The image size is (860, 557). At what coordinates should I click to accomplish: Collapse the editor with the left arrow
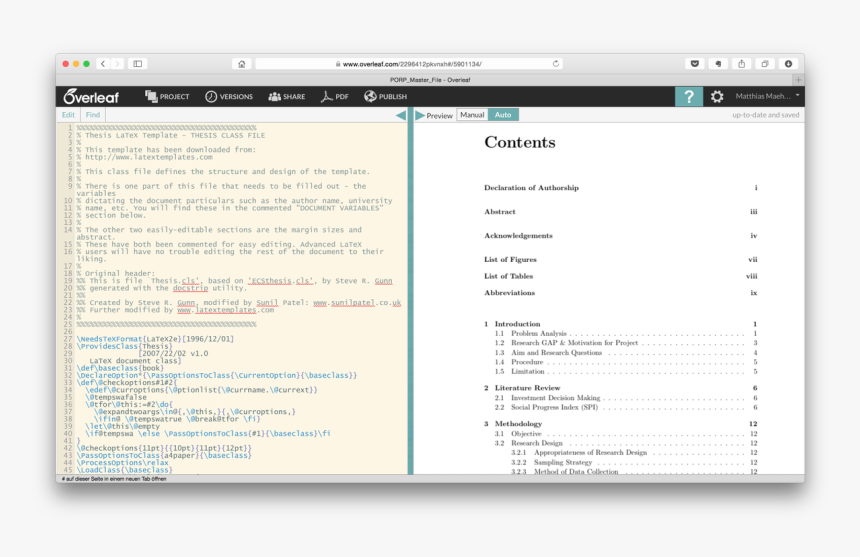pos(401,115)
